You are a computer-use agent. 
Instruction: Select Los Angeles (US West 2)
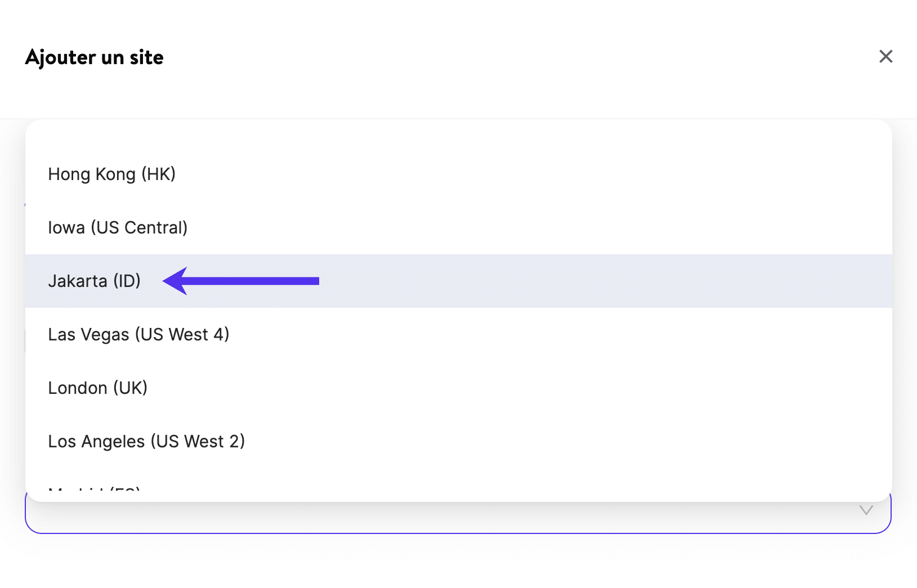[146, 442]
